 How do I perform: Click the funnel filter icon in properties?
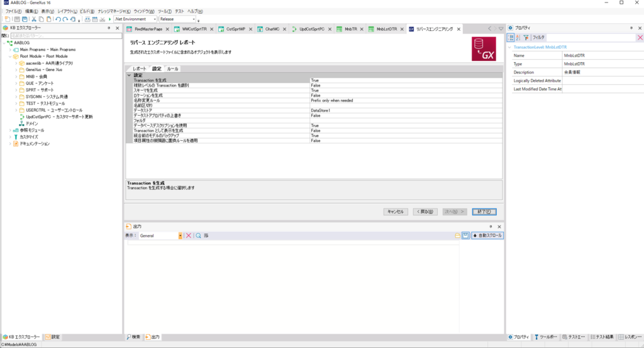[526, 37]
